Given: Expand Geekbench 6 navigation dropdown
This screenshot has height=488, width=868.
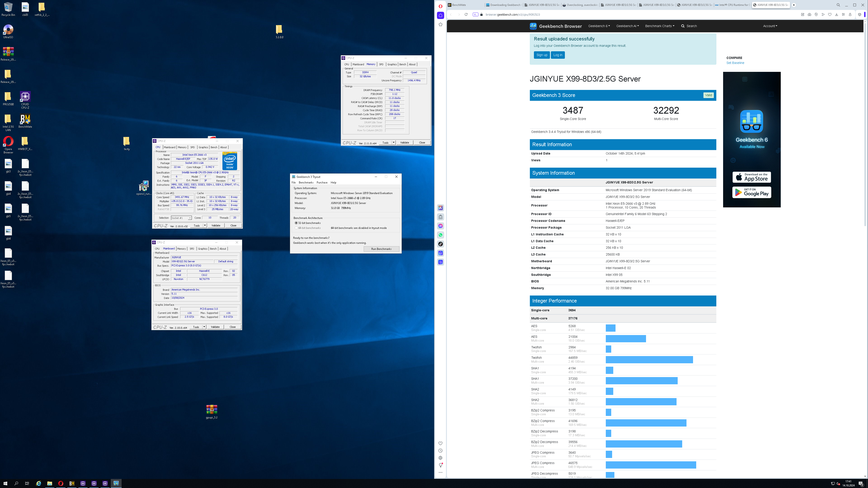Looking at the screenshot, I should (x=599, y=26).
